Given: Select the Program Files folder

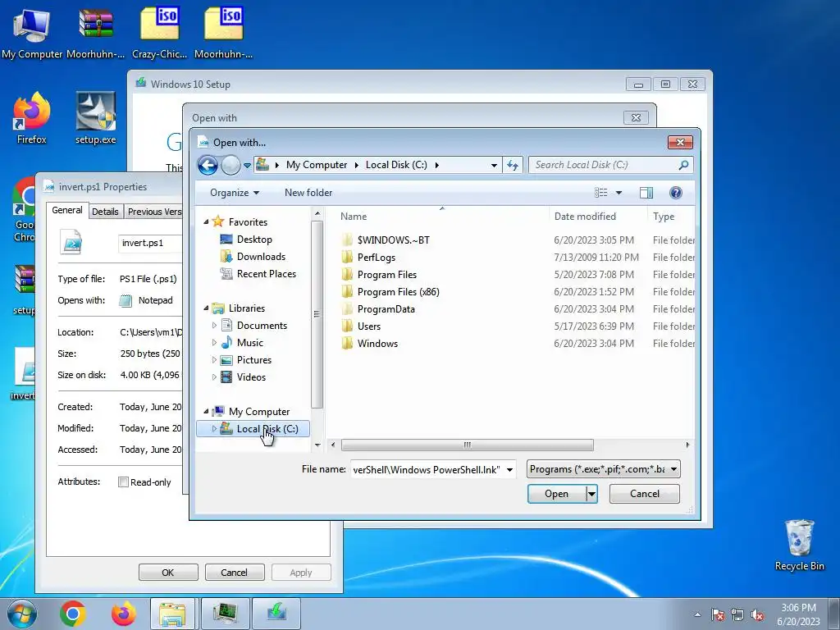Looking at the screenshot, I should click(387, 274).
